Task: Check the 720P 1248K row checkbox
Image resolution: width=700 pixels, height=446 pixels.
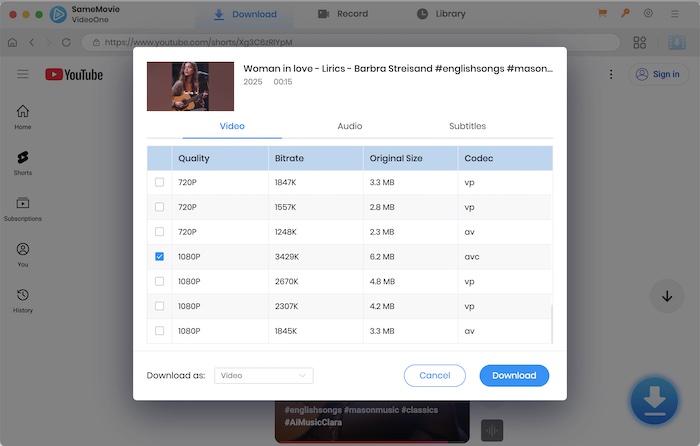Action: pyautogui.click(x=159, y=232)
